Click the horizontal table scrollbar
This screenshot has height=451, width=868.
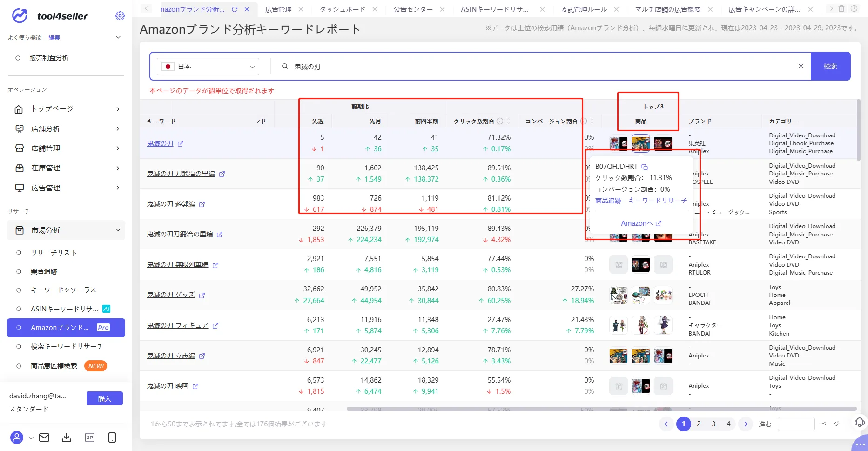[601, 409]
